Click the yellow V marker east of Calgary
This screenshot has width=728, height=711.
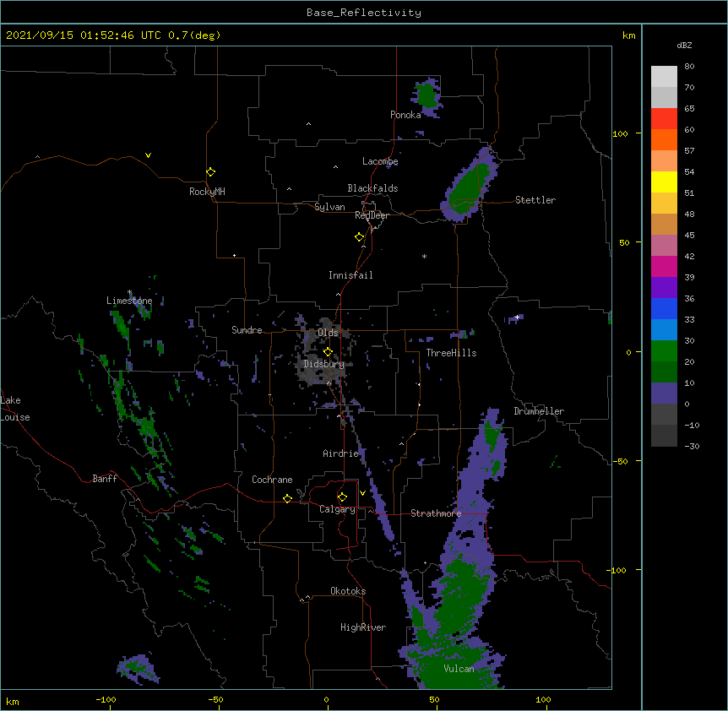point(362,492)
